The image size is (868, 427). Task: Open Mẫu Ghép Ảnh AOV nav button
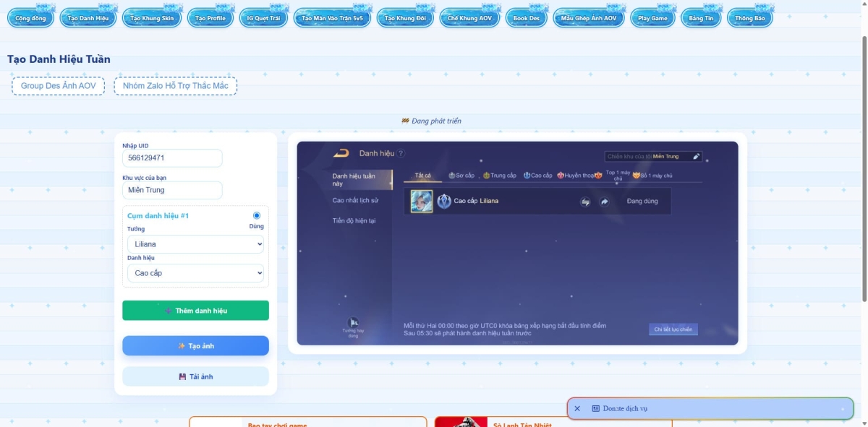pos(589,18)
